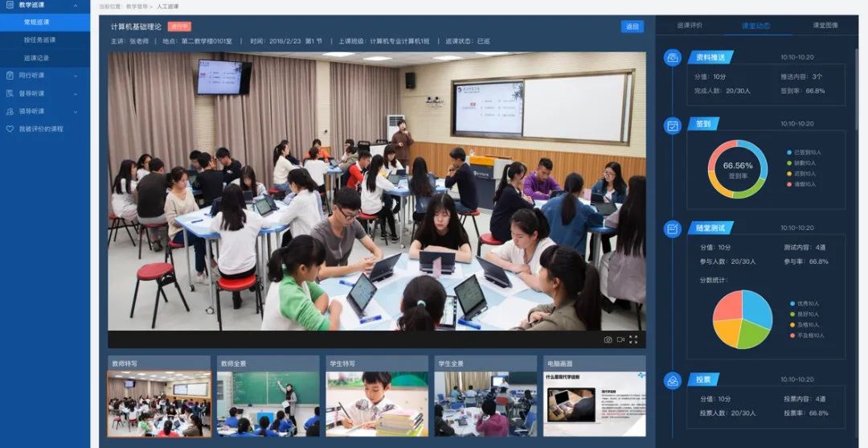Select 按任务巡课 in the sidebar

[x=39, y=39]
